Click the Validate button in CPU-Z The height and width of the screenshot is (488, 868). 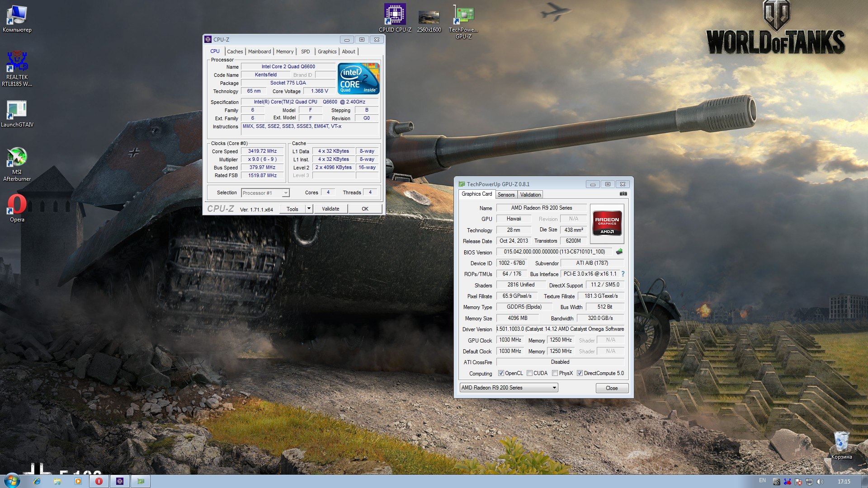click(x=330, y=209)
